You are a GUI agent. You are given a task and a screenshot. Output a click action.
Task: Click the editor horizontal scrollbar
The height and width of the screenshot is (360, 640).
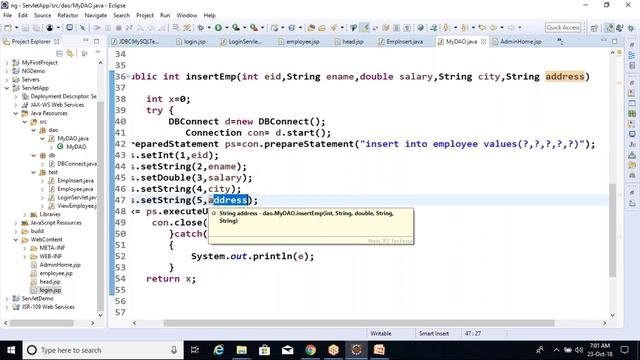pyautogui.click(x=359, y=323)
